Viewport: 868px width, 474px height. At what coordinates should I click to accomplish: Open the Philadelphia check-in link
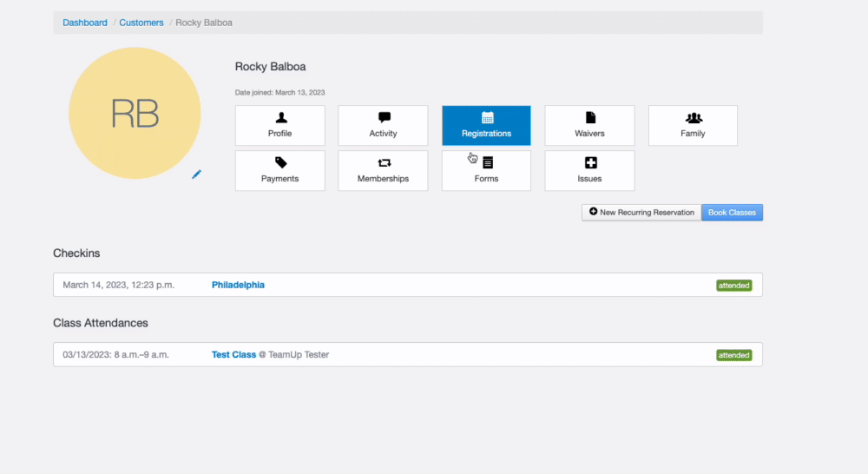click(238, 285)
